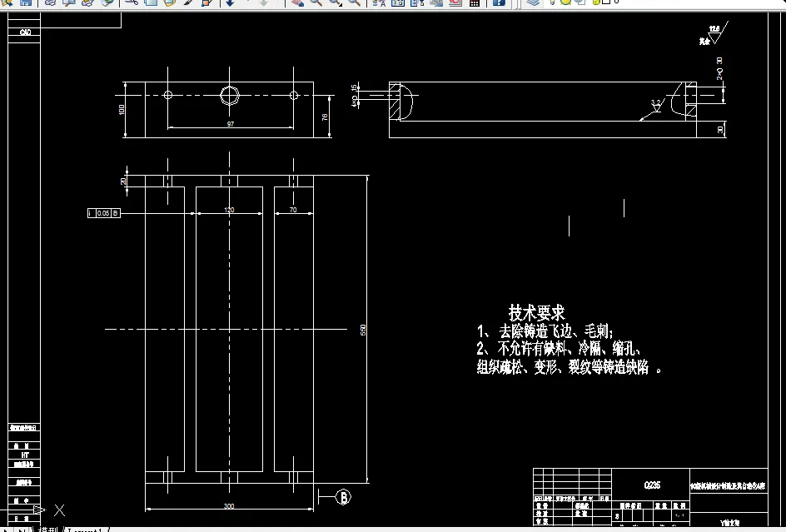Screen dimensions: 786x532
Task: Toggle the layer freeze sun icon
Action: pos(566,2)
